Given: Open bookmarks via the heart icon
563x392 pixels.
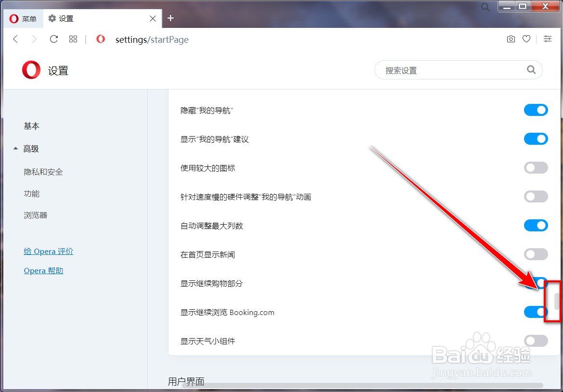Looking at the screenshot, I should 526,39.
